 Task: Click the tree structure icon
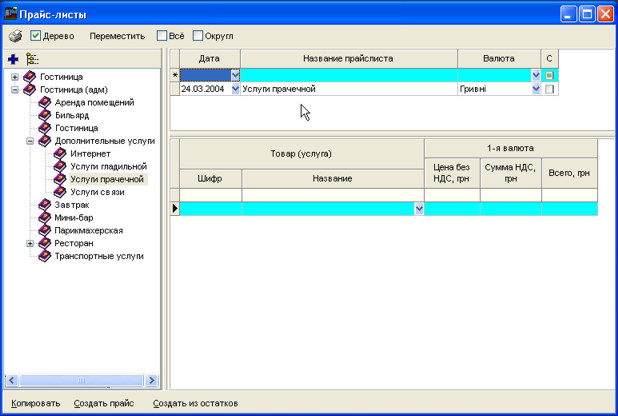click(32, 59)
